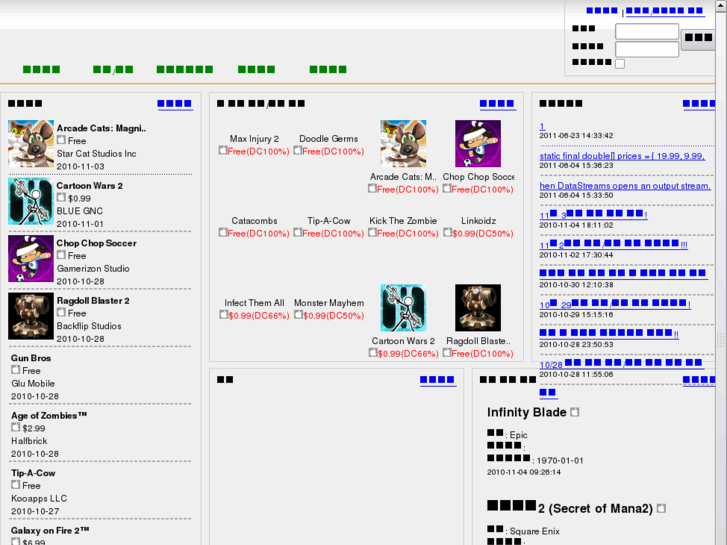Click the 'Kick The Zombie' app name
Image resolution: width=727 pixels, height=545 pixels.
(x=403, y=221)
